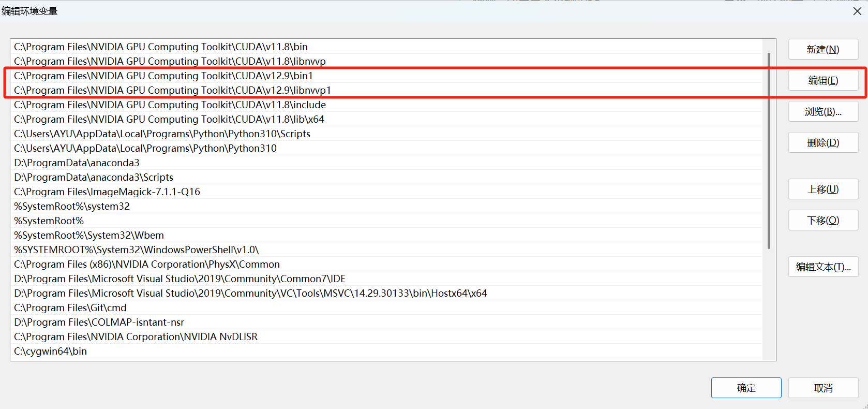Delete entry with the 删除(D) button
The height and width of the screenshot is (409, 868).
pos(823,142)
